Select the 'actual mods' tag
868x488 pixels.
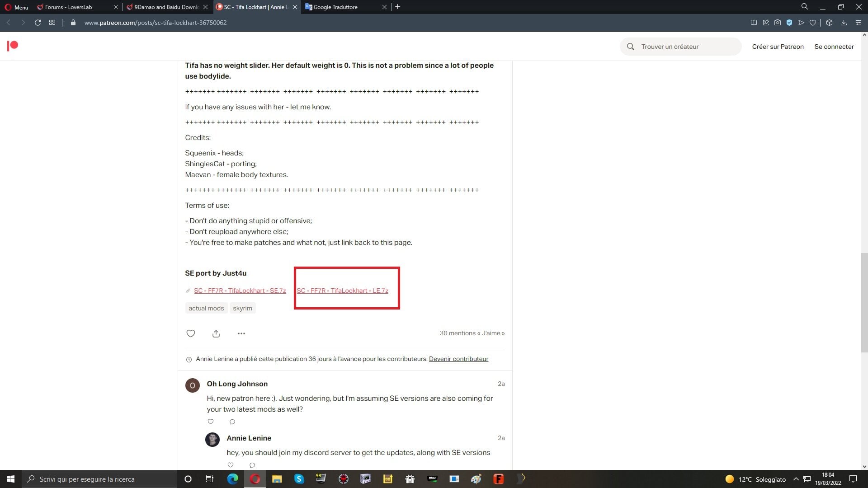tap(206, 308)
